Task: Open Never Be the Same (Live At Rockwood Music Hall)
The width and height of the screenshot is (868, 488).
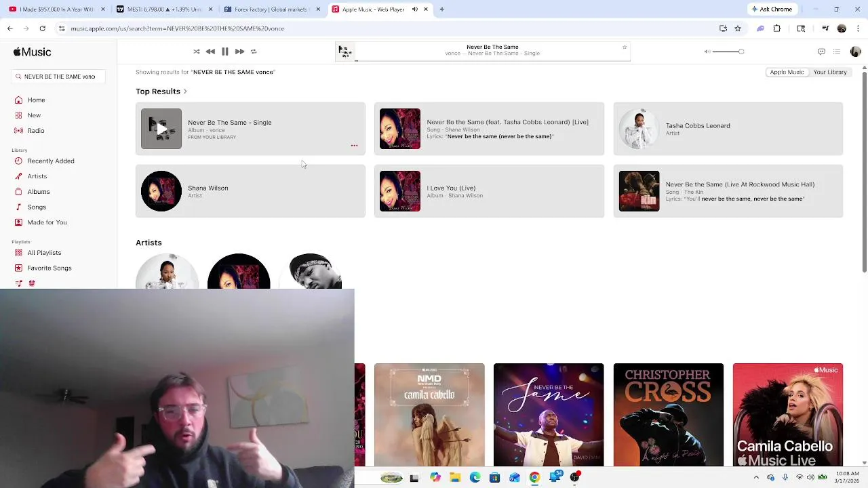Action: click(728, 191)
